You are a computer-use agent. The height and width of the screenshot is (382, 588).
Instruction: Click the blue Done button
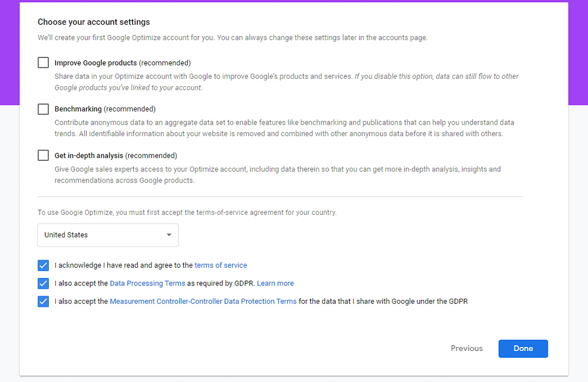tap(523, 349)
